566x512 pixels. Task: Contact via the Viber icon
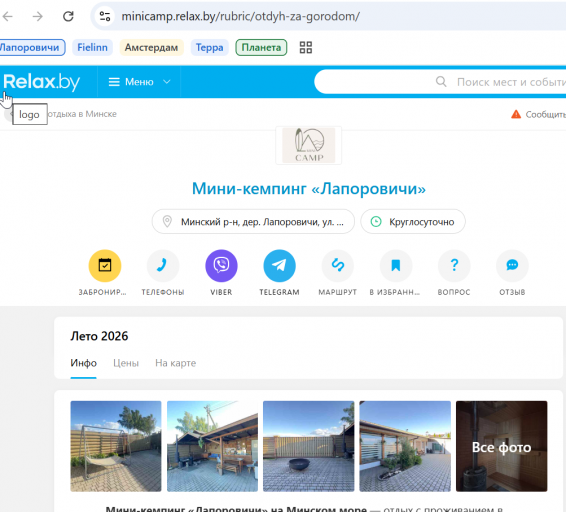click(x=221, y=266)
